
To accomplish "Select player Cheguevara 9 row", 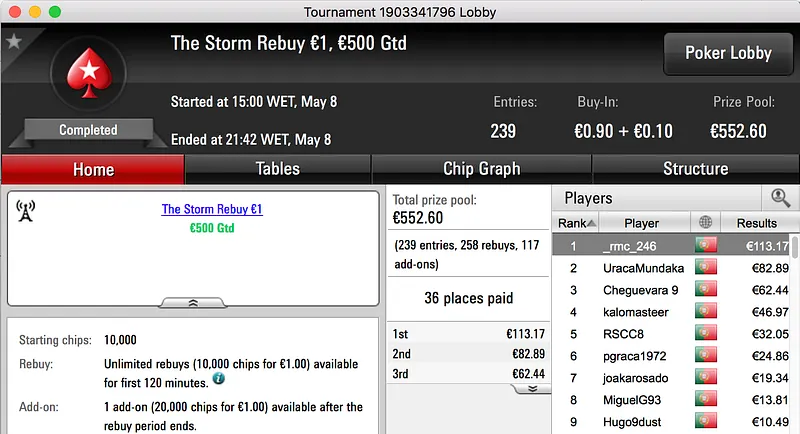I will tap(641, 290).
